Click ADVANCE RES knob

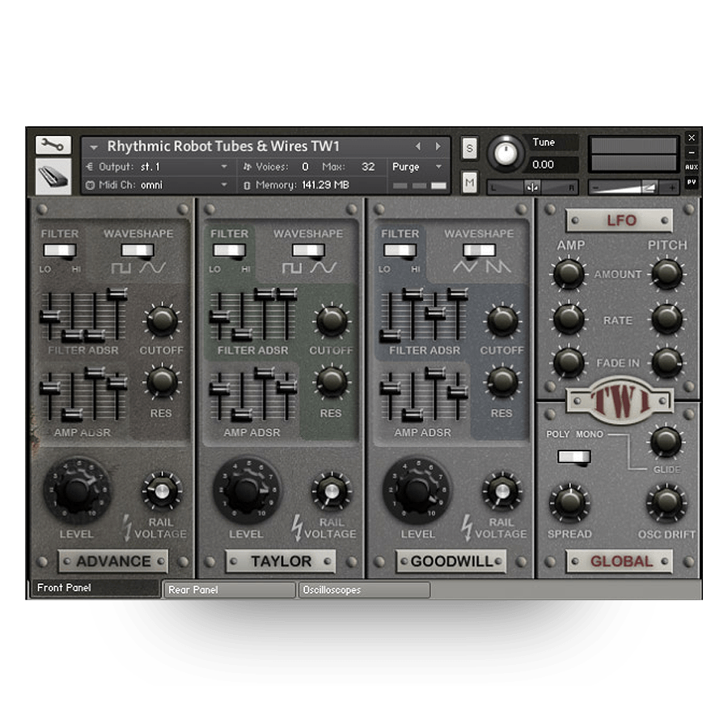162,382
